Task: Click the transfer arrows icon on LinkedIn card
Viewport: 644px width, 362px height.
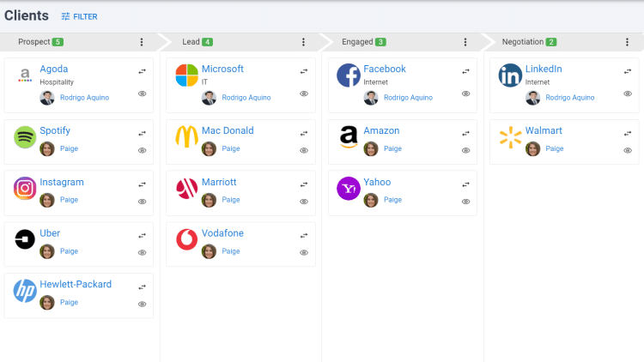Action: (628, 71)
